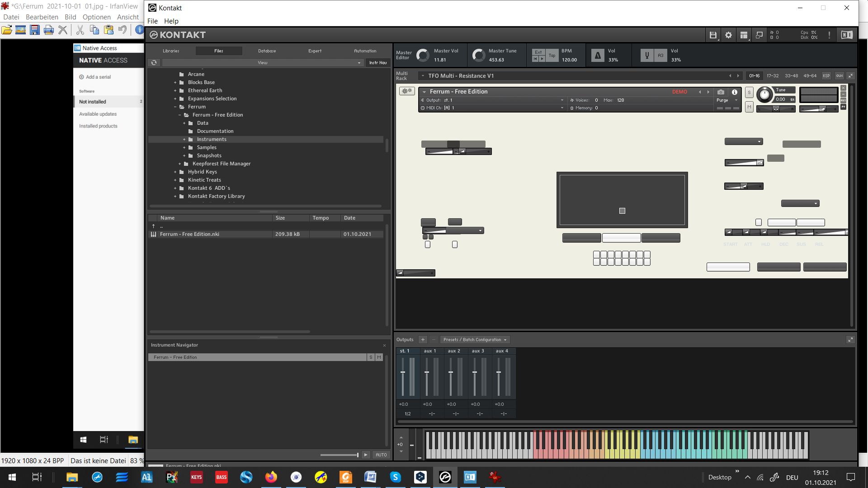Open the browser View dropdown
The height and width of the screenshot is (488, 868).
(263, 63)
